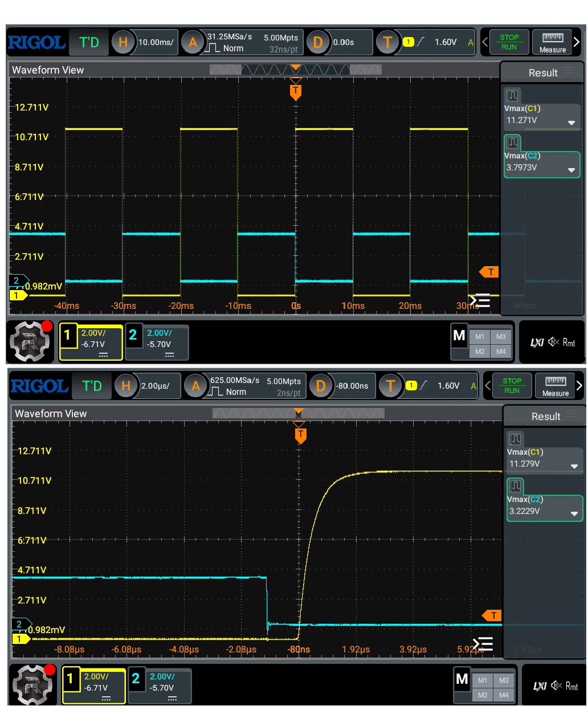Select M1 math tab in top scope
This screenshot has width=588, height=714.
[480, 337]
